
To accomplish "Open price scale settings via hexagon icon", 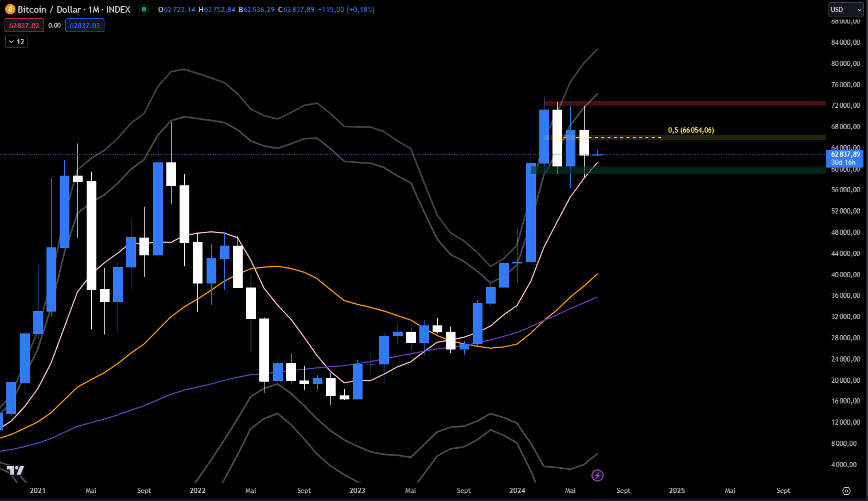I will [x=847, y=491].
